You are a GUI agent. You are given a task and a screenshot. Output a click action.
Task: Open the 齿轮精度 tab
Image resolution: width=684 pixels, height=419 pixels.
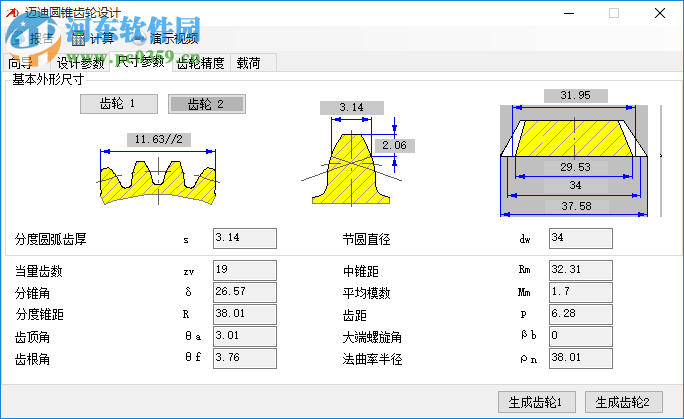[x=201, y=63]
